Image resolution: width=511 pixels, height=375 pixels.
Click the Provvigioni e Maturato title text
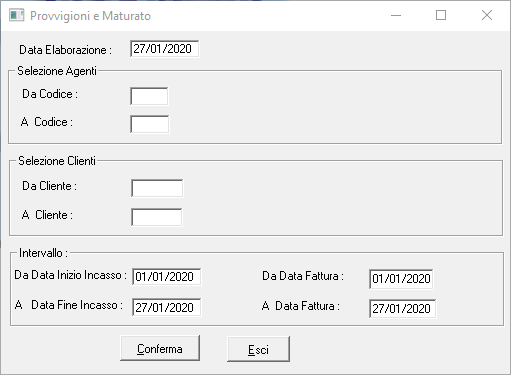90,16
